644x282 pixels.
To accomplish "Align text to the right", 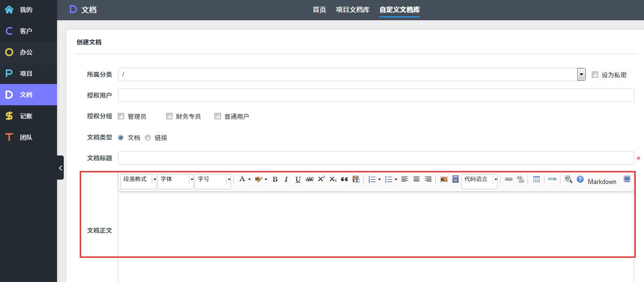I will pyautogui.click(x=428, y=179).
